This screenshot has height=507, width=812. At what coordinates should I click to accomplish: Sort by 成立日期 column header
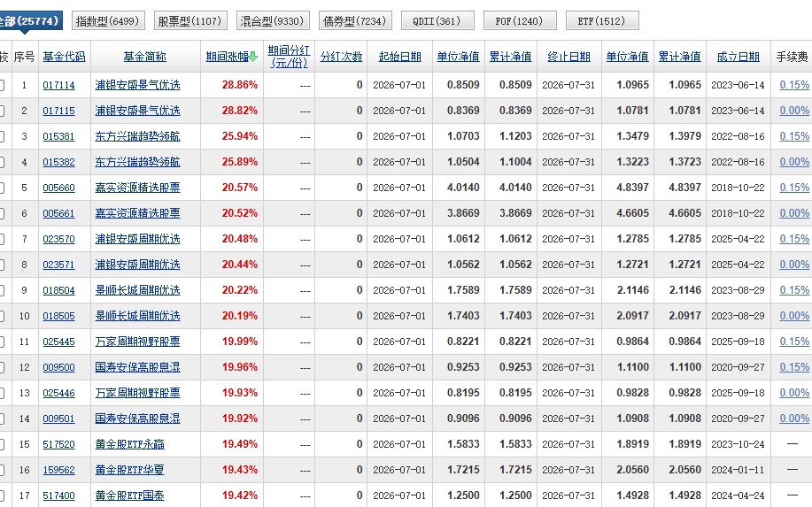738,57
